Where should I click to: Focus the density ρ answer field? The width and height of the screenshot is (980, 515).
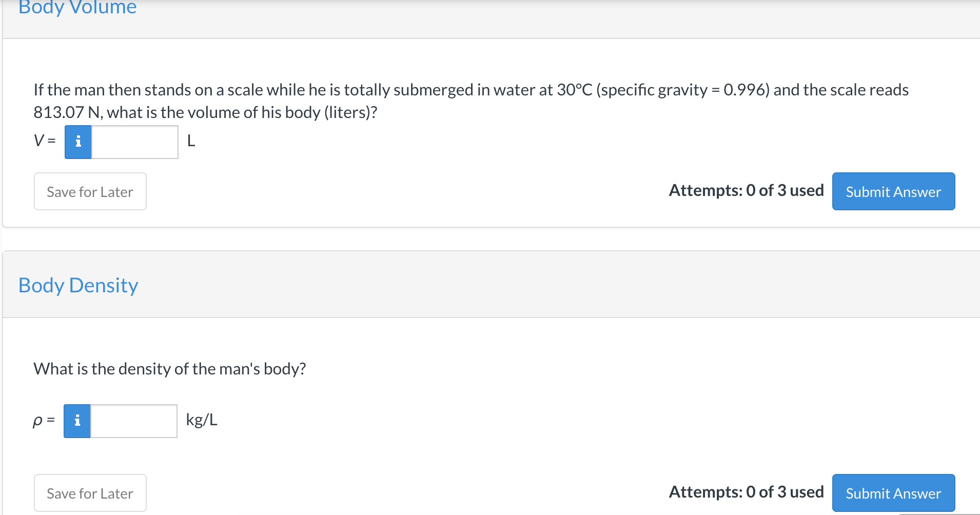click(x=133, y=421)
